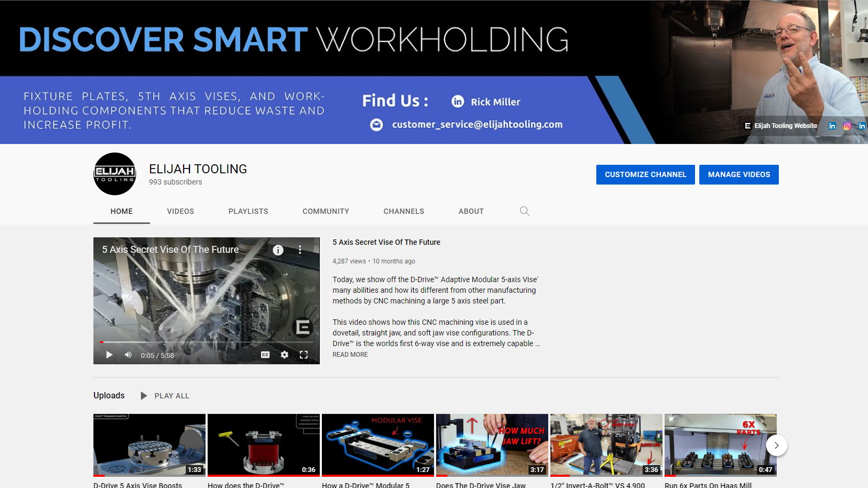
Task: Click the play triangle beside Play All
Action: [x=144, y=396]
